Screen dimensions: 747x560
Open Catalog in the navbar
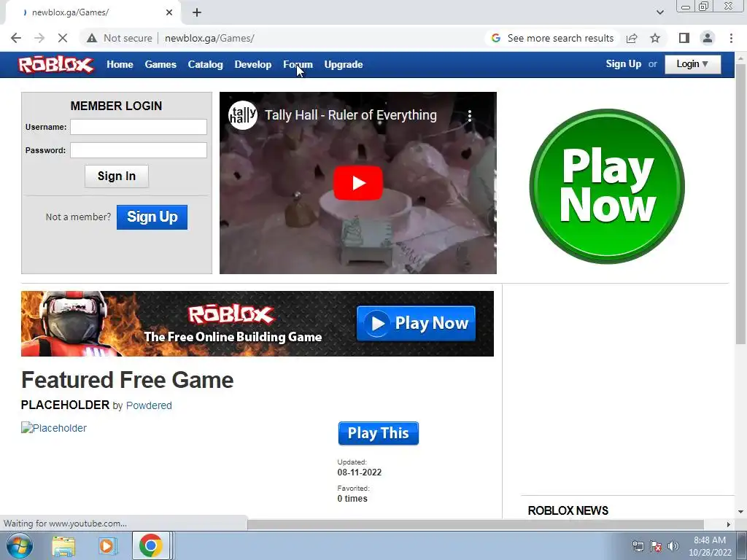click(205, 64)
